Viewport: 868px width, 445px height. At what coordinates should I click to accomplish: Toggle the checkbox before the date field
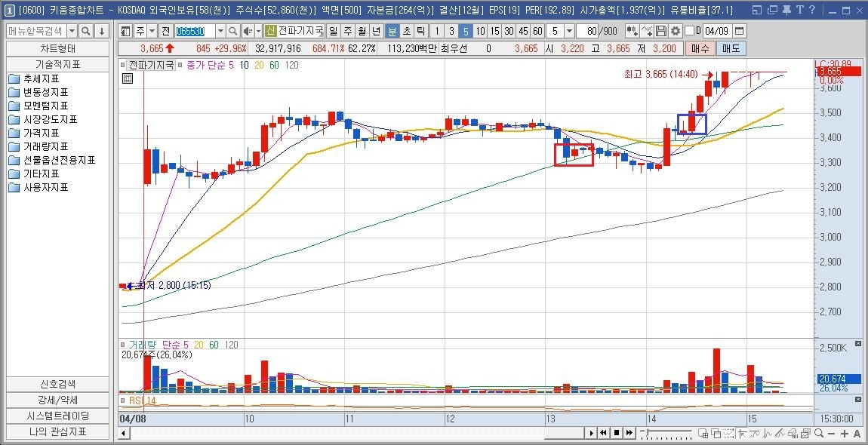688,31
